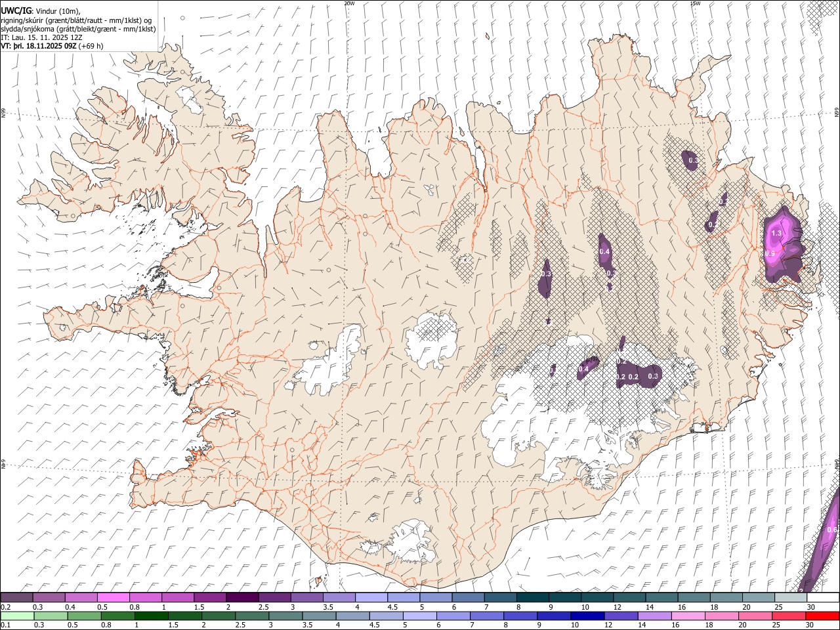Pick the 0.5 bright pink snow legend swatch
The width and height of the screenshot is (840, 630).
[x=113, y=597]
